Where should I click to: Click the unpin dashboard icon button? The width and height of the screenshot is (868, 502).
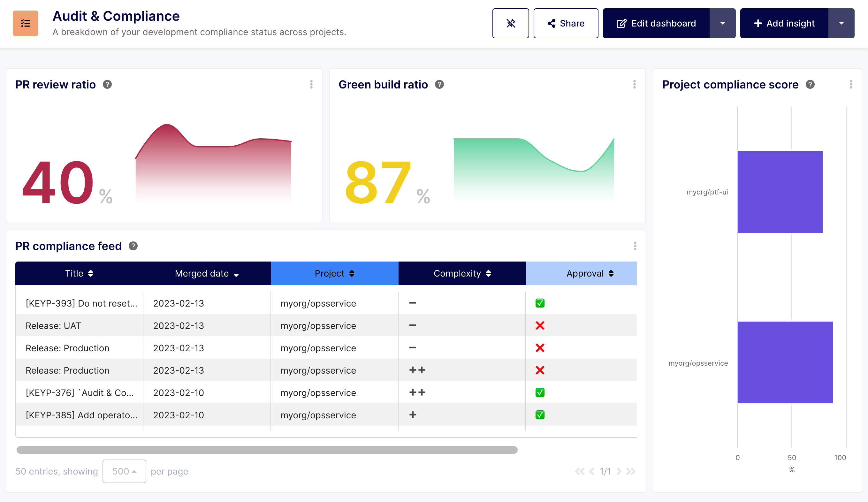coord(510,23)
